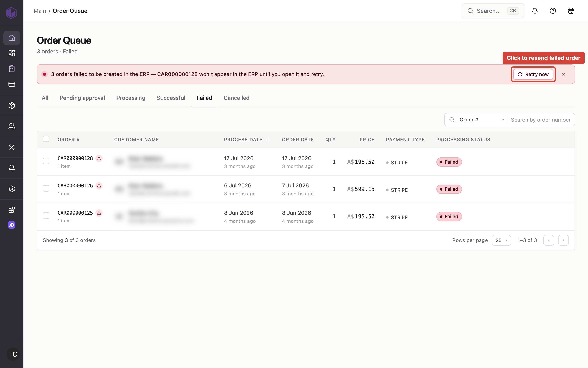The width and height of the screenshot is (588, 368).
Task: Switch to the Cancelled tab
Action: [236, 98]
